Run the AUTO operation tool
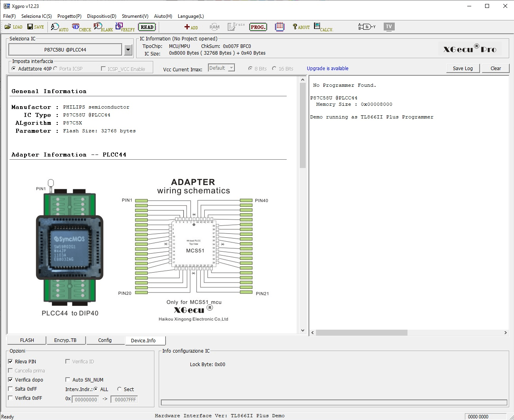 click(59, 27)
